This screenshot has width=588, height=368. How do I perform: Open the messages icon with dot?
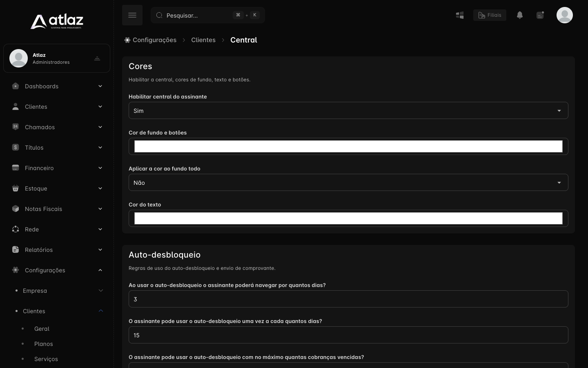point(540,15)
